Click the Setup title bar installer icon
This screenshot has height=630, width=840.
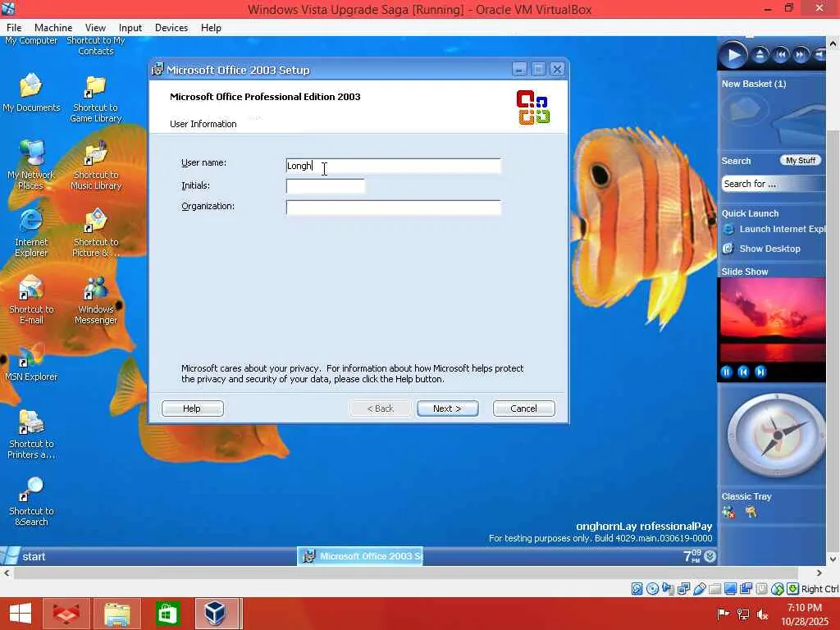(157, 70)
